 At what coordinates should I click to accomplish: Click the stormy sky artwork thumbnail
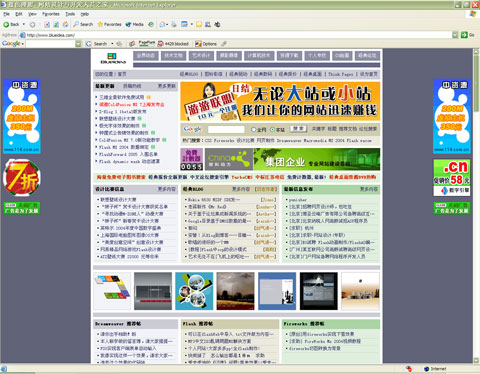coord(235,291)
